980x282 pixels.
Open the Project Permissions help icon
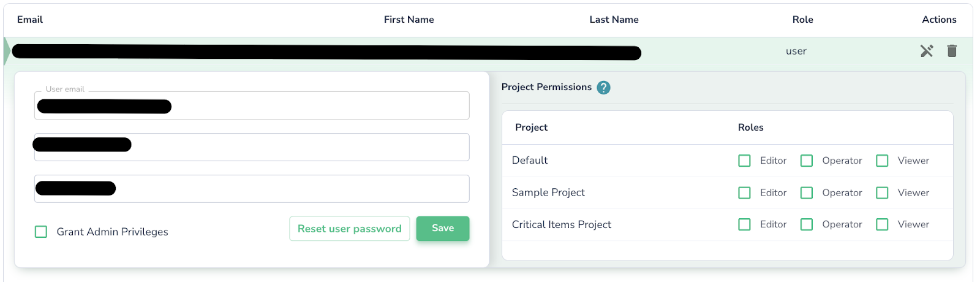603,88
